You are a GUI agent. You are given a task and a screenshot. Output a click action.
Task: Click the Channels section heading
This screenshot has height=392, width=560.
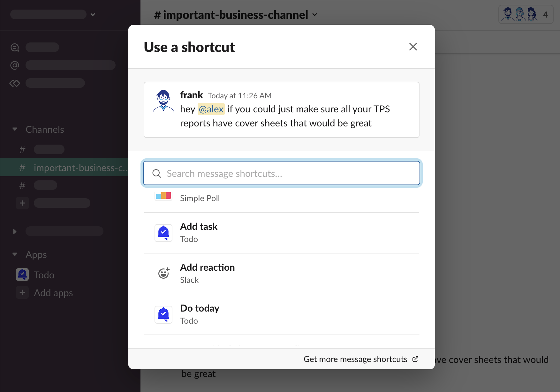point(45,129)
